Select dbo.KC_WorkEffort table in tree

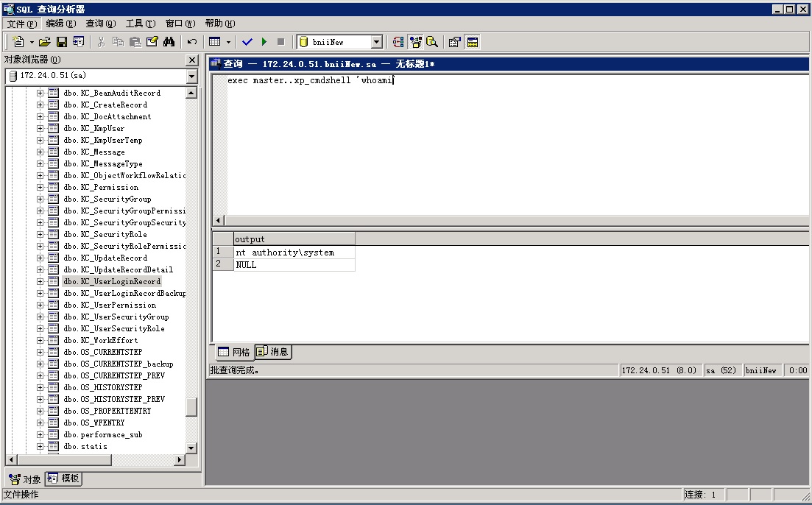pyautogui.click(x=100, y=341)
